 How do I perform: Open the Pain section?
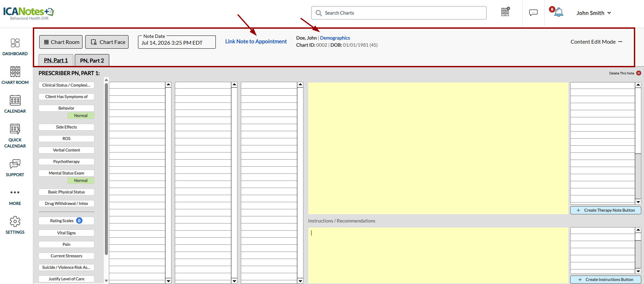click(66, 244)
